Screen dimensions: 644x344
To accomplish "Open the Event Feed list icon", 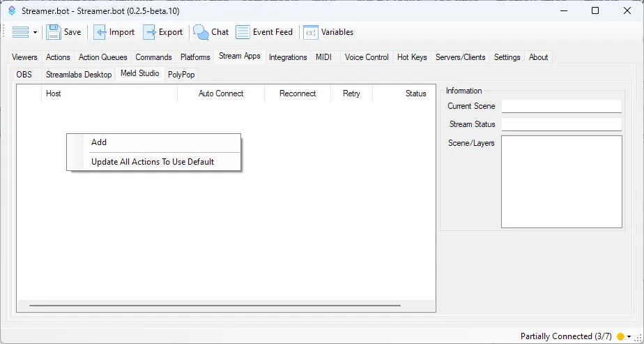I will (x=243, y=32).
